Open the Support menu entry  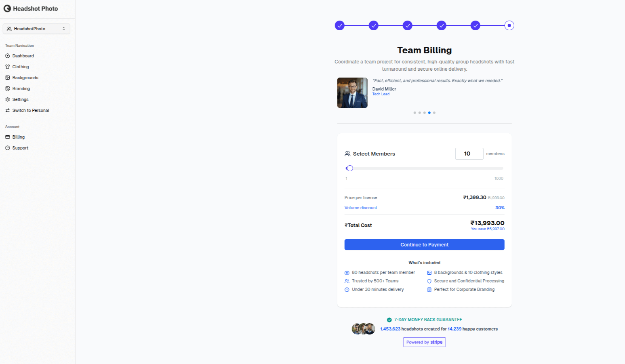(x=20, y=148)
